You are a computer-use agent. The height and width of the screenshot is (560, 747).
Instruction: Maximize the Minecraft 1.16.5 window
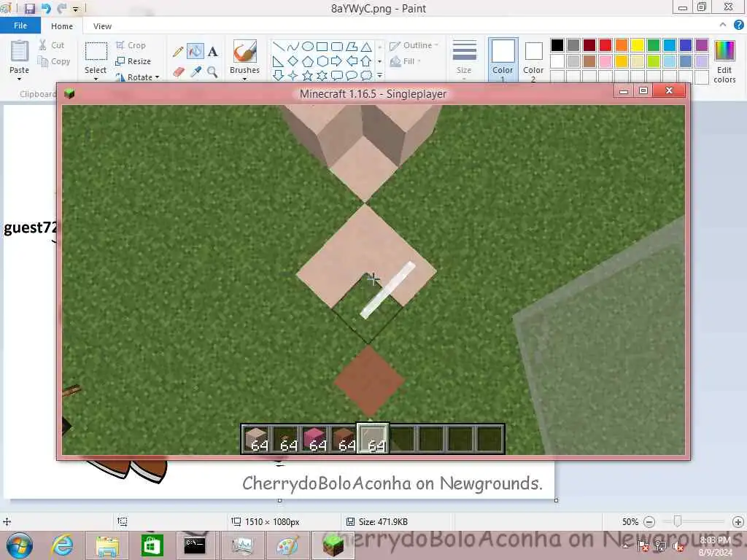pyautogui.click(x=643, y=90)
